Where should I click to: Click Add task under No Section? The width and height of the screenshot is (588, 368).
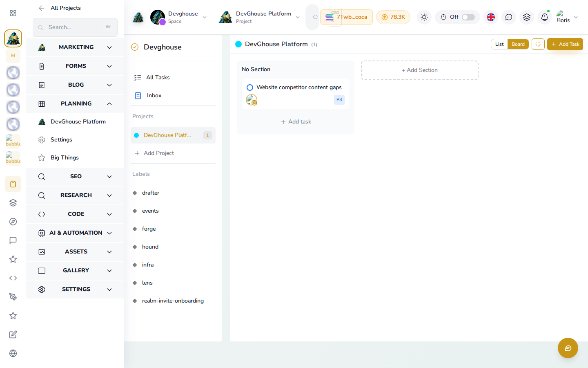(x=296, y=122)
